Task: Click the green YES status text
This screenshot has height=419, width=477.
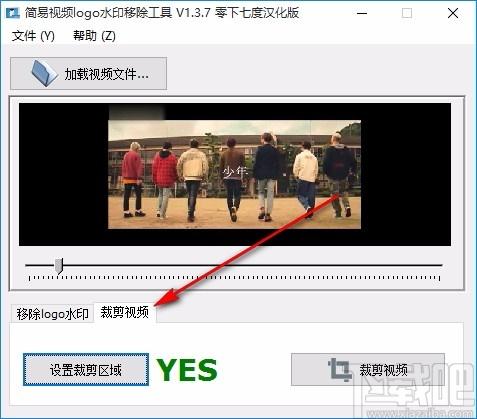Action: 187,370
